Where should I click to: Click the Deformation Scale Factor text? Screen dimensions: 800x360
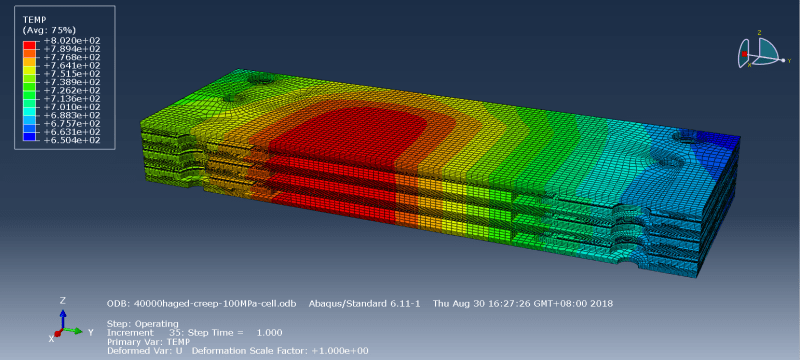coord(281,351)
